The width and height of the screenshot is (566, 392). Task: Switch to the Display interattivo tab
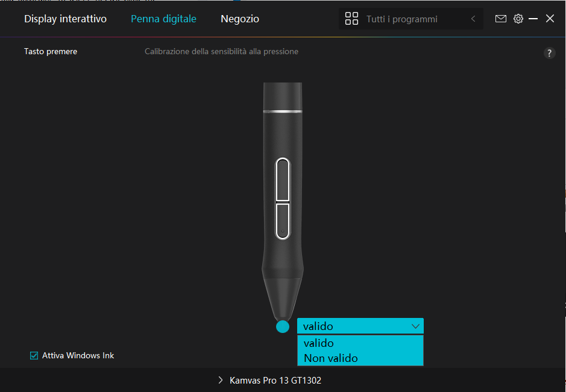click(x=65, y=19)
